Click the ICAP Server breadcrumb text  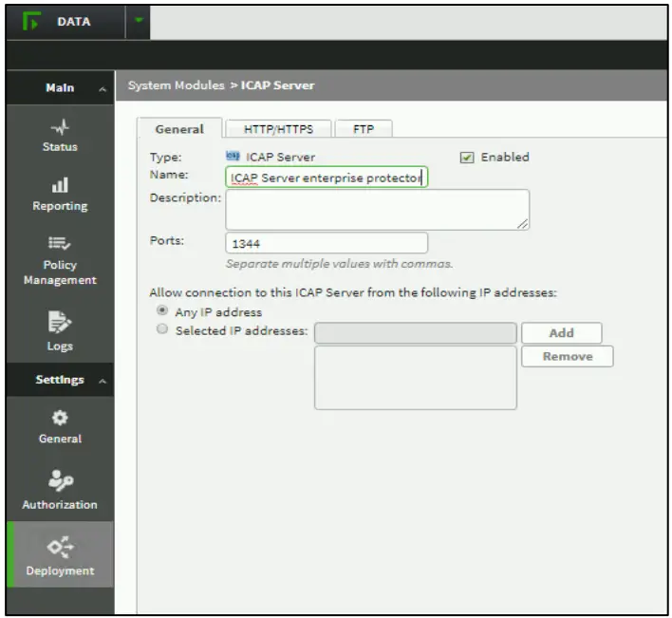[278, 85]
